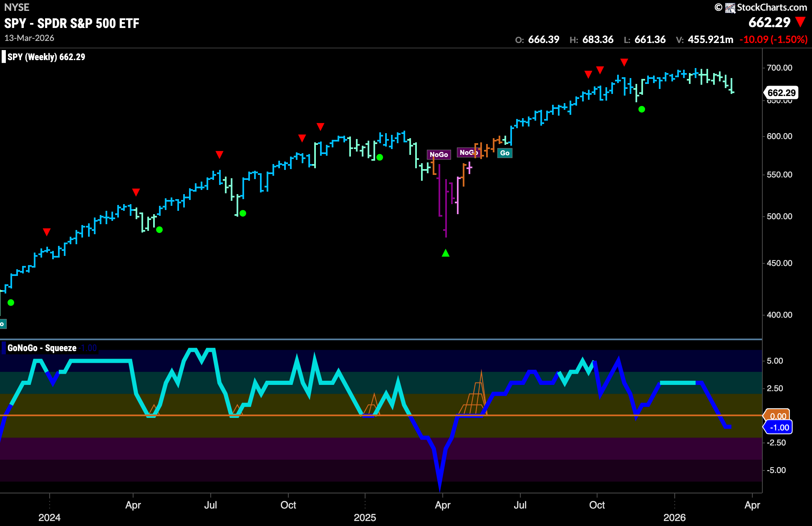Click the 'SPY - SPDR S&P 500 ETF' title
812x526 pixels.
point(72,23)
